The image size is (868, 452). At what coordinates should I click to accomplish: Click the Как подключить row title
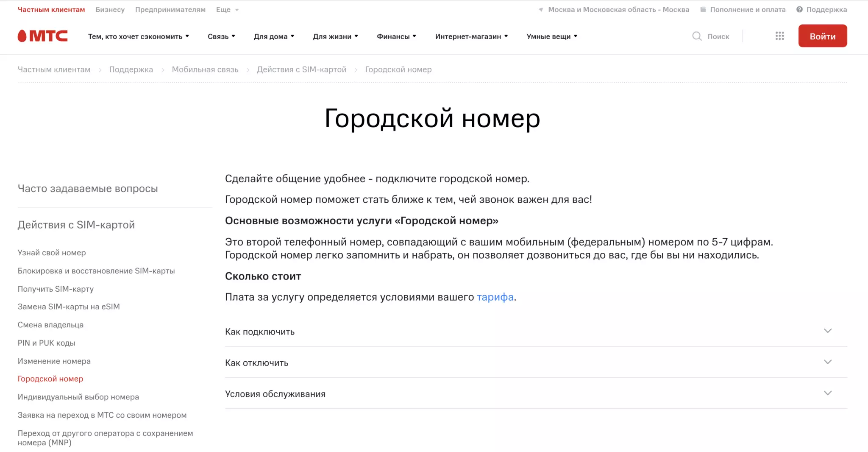[260, 332]
